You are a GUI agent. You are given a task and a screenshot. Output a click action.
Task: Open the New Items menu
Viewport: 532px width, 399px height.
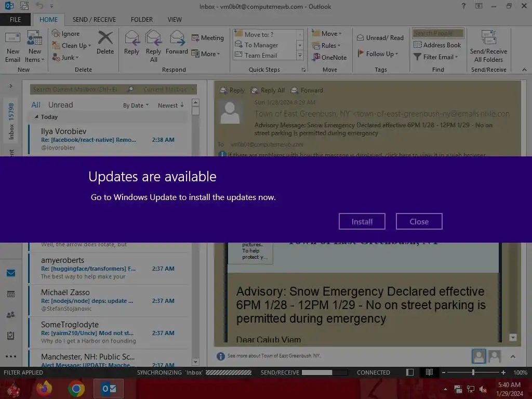(35, 47)
